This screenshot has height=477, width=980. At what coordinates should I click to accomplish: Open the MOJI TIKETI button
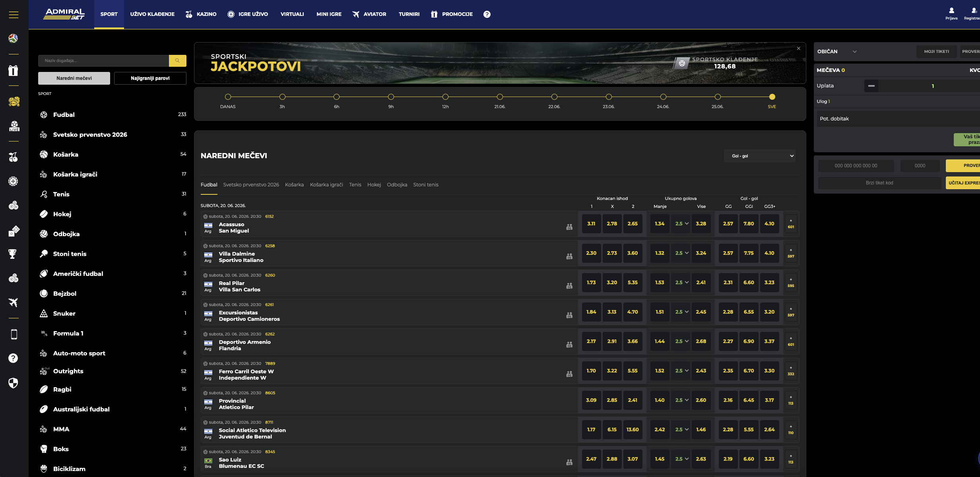[x=937, y=52]
